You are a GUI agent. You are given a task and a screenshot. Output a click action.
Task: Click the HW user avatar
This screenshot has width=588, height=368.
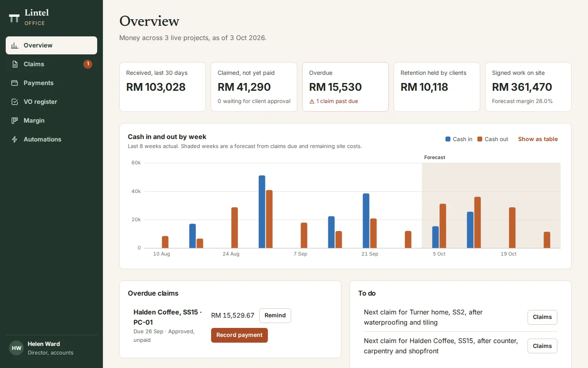[x=16, y=348]
